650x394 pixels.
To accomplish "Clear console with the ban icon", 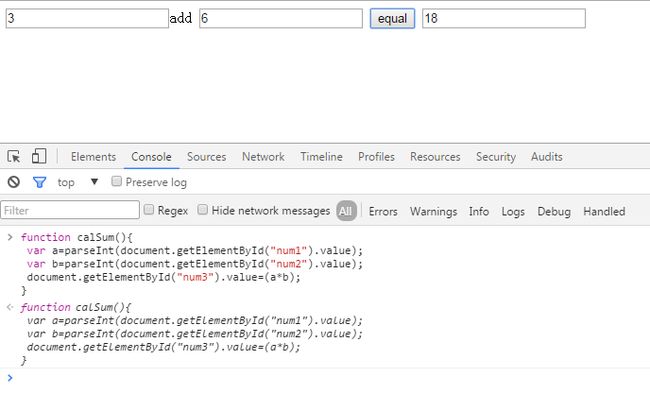I will pos(14,182).
